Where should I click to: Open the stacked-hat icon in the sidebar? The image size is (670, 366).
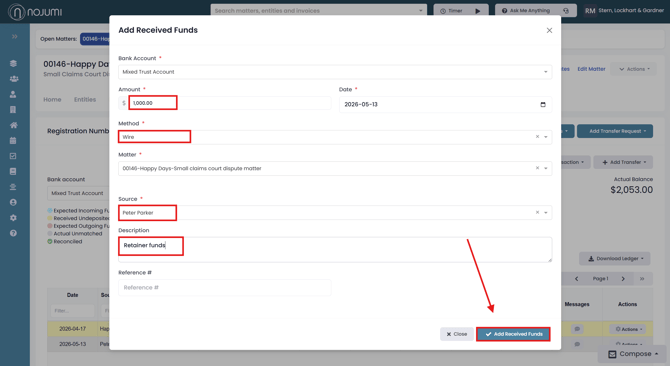tap(13, 187)
